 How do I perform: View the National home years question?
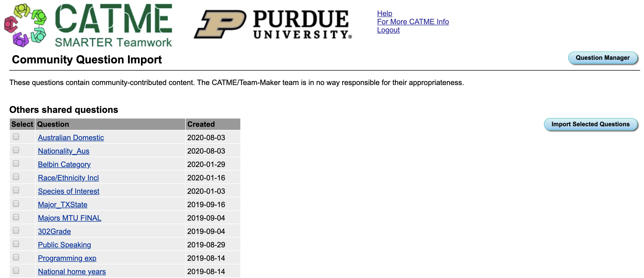72,272
